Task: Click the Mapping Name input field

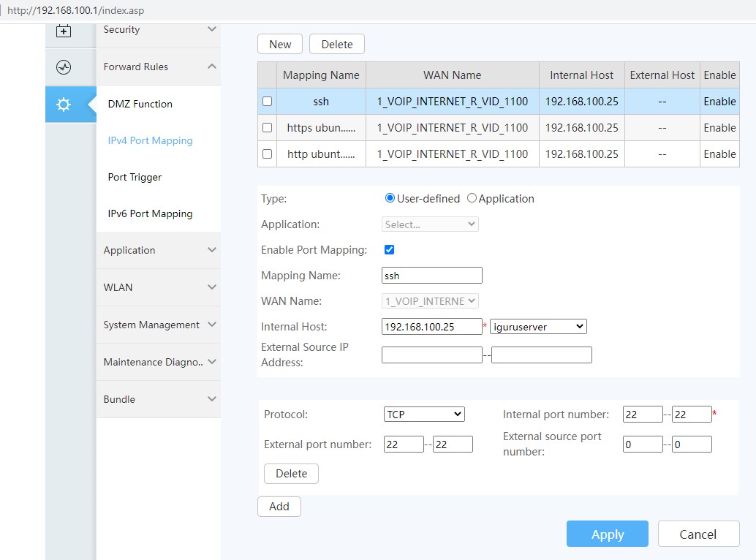Action: pyautogui.click(x=431, y=276)
